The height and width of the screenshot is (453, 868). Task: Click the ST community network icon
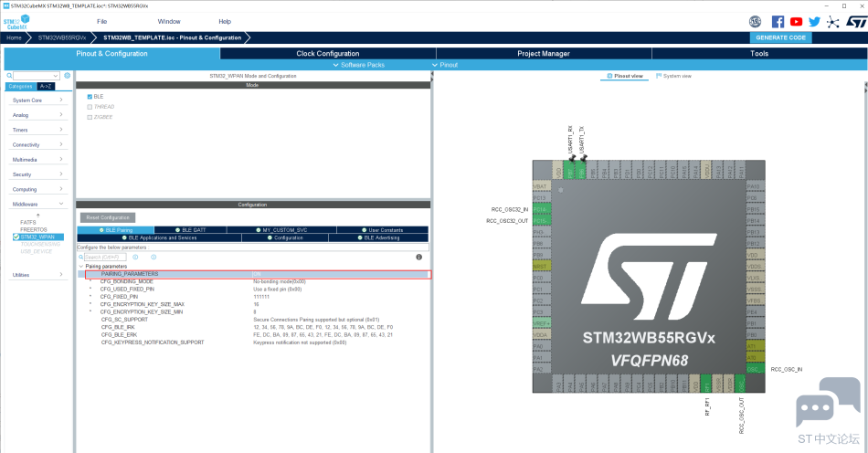(x=832, y=22)
